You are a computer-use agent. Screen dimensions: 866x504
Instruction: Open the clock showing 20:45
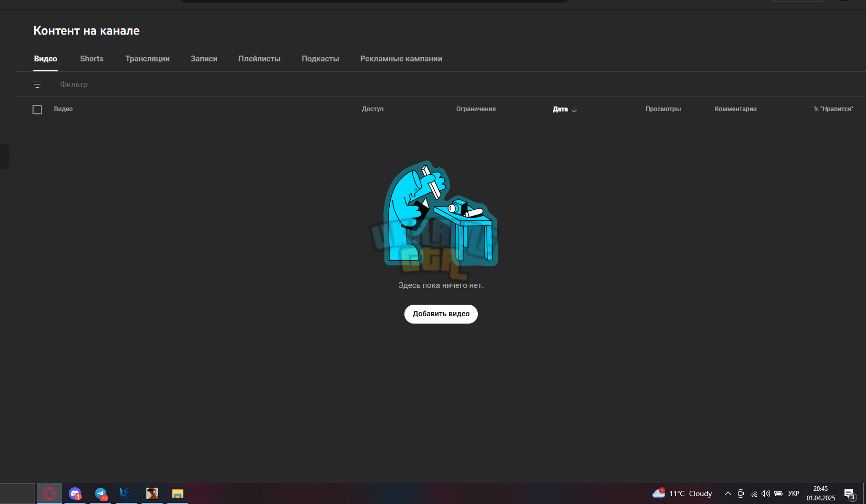click(821, 494)
